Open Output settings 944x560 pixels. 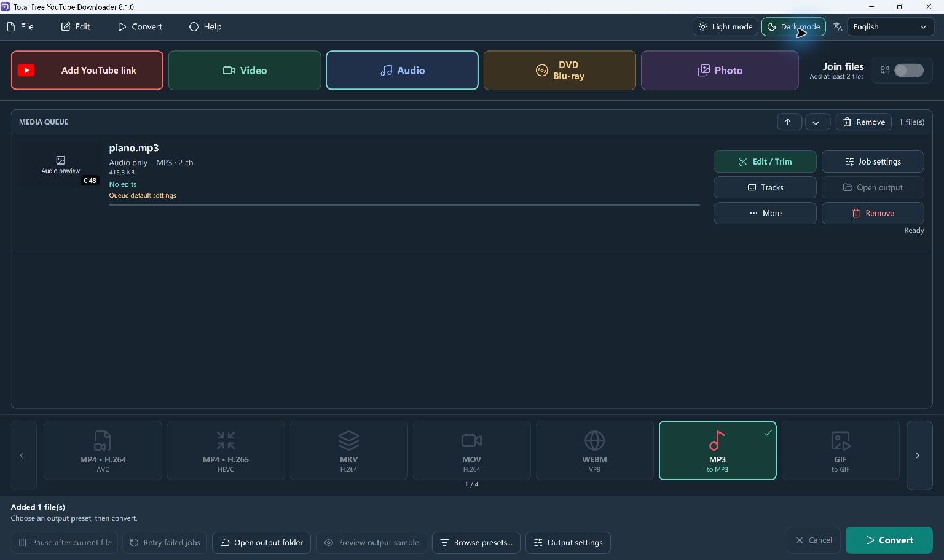[x=568, y=543]
